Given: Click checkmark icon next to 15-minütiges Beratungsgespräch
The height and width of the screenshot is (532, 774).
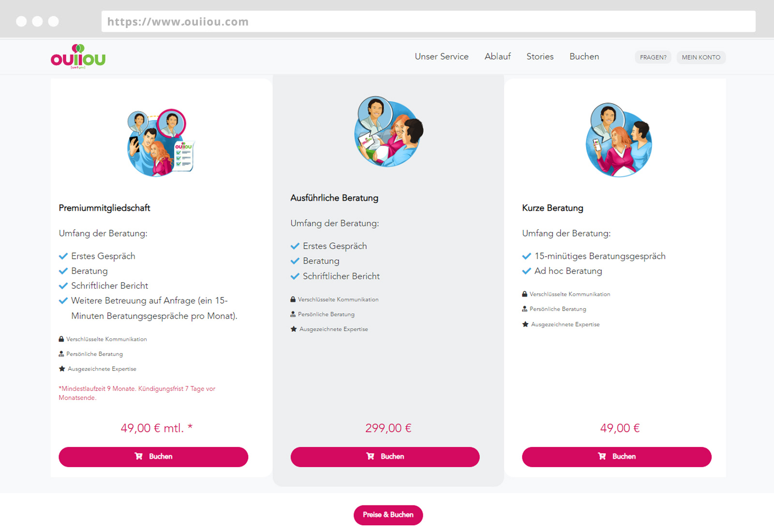Looking at the screenshot, I should 527,256.
